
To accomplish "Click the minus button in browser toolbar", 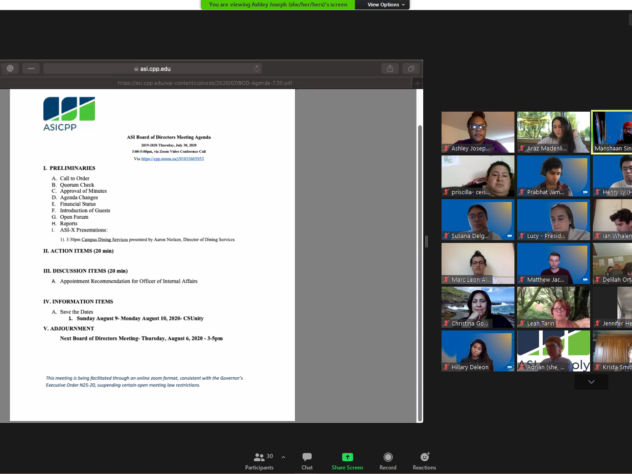I will (31, 69).
